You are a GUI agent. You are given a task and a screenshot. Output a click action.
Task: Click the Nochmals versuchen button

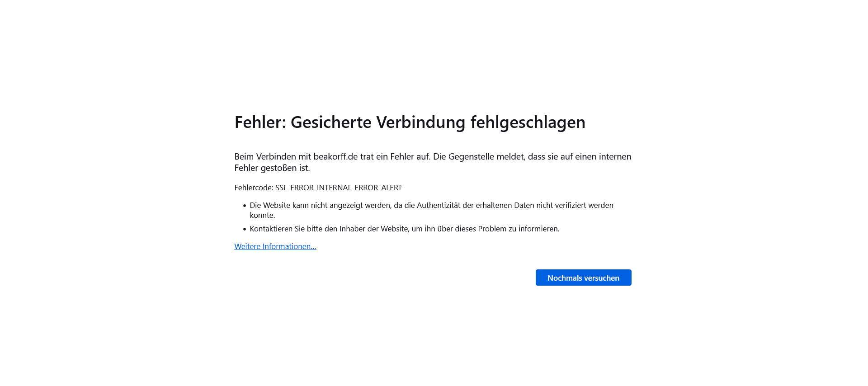click(x=583, y=278)
